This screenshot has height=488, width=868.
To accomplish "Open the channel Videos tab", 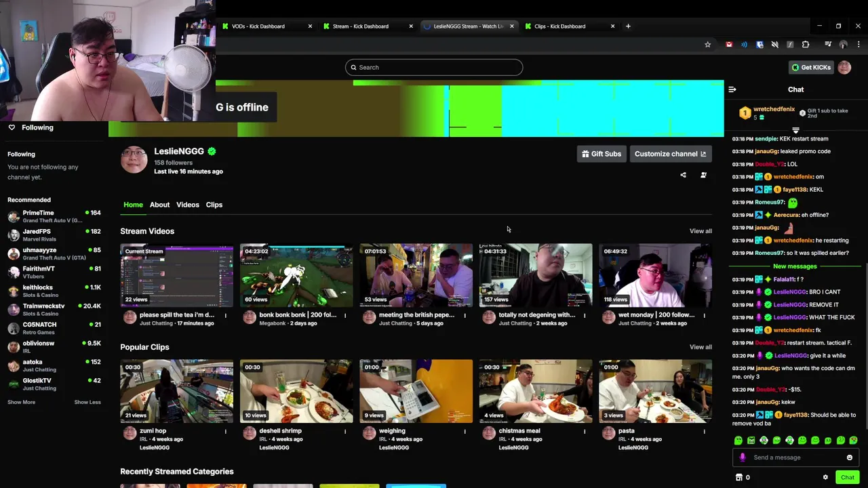I will tap(188, 205).
